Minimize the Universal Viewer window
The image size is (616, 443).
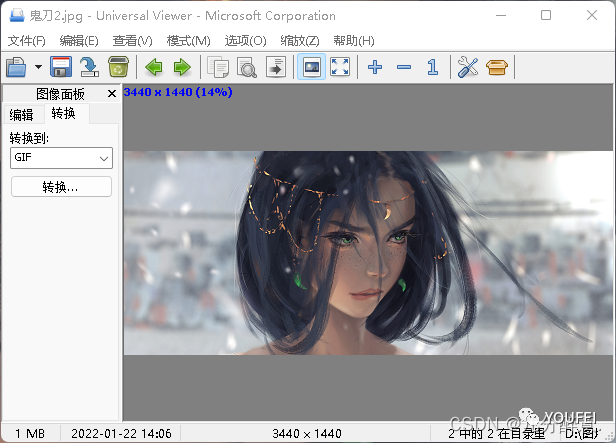click(x=501, y=15)
